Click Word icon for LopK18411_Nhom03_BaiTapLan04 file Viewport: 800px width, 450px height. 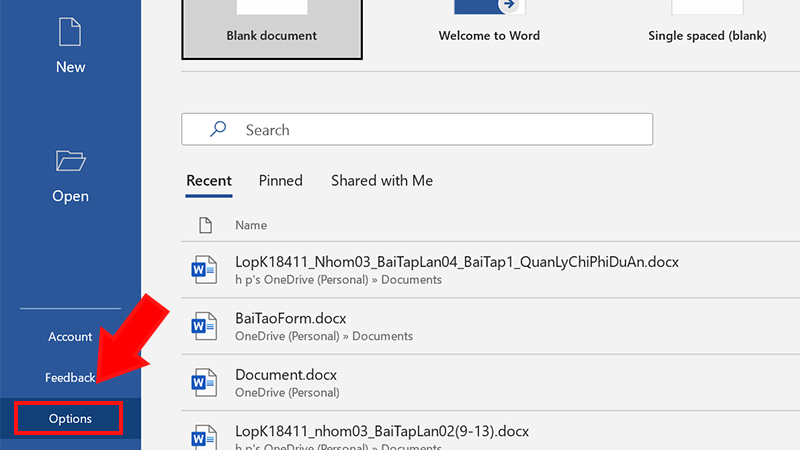tap(204, 269)
